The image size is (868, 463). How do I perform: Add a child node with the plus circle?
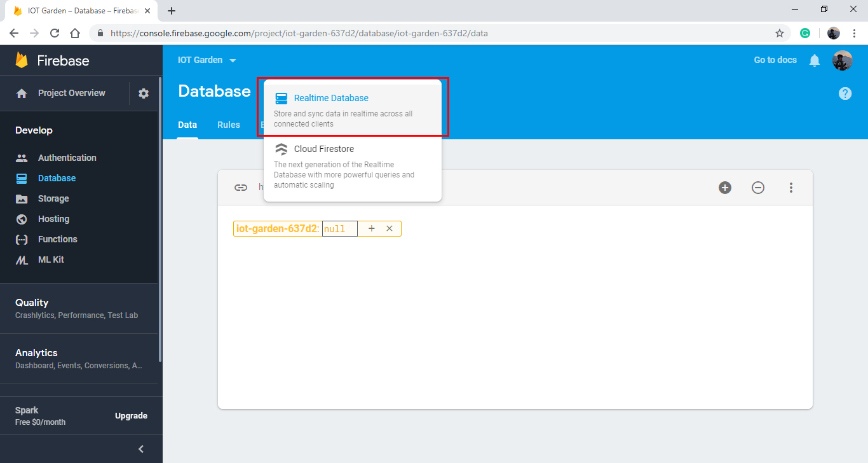[724, 187]
